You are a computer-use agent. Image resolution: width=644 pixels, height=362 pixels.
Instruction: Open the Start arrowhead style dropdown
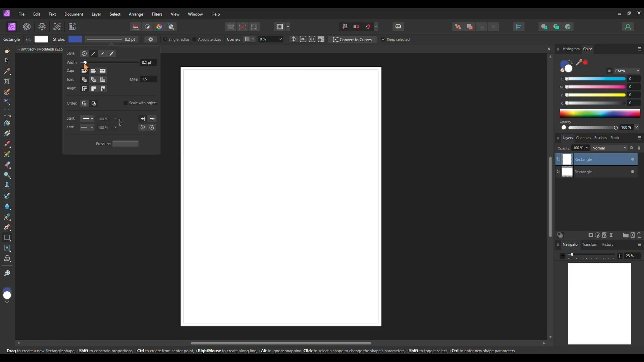click(x=88, y=119)
